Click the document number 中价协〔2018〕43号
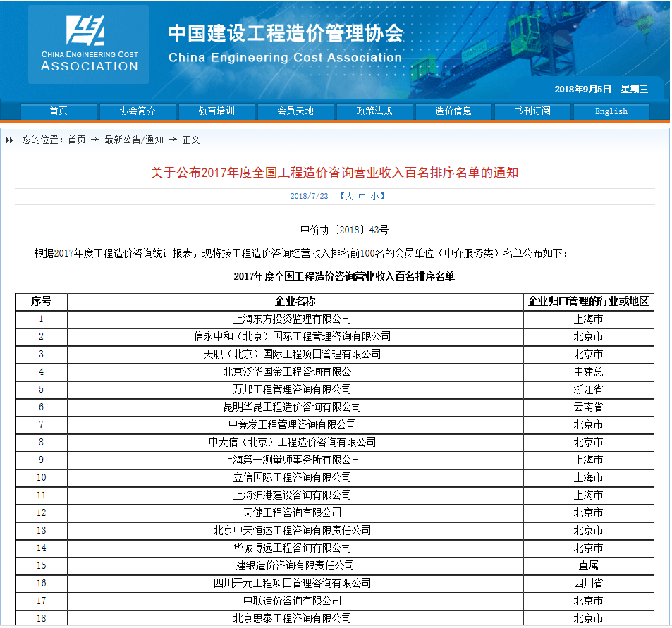This screenshot has height=628, width=672. 344,230
